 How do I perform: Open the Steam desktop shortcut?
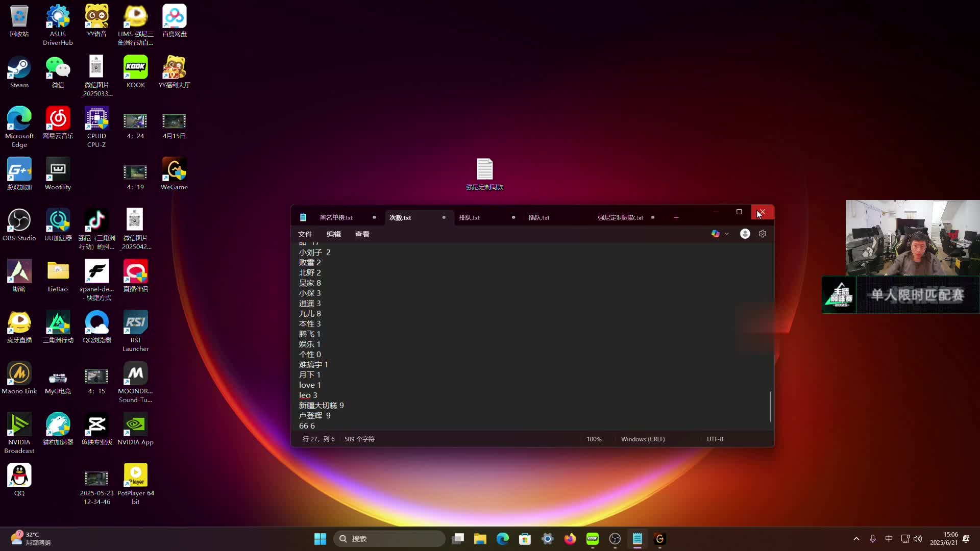19,72
